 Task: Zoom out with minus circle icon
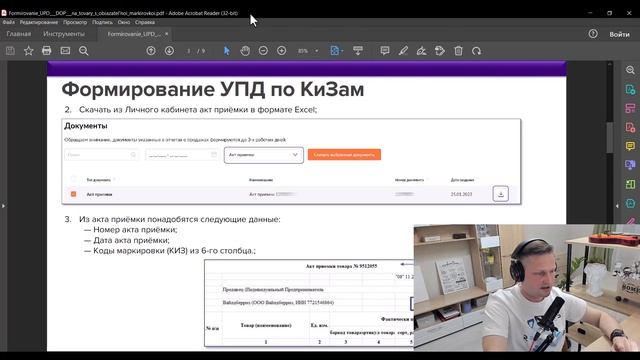(x=263, y=51)
